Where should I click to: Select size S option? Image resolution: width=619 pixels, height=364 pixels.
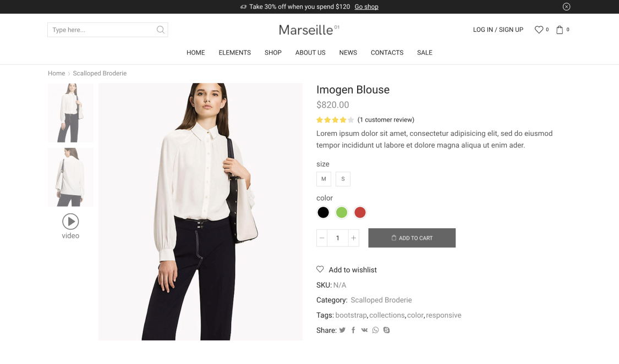343,179
